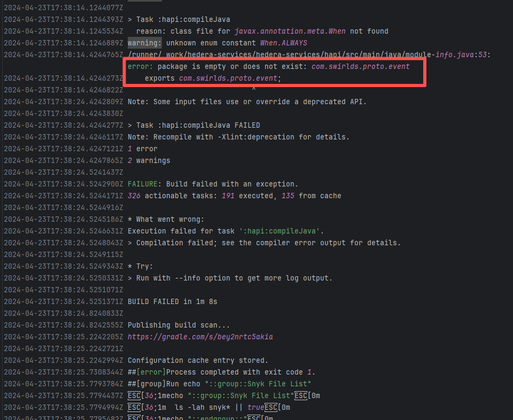Click the '##[group]Run echo' Snyk line
The height and width of the screenshot is (420, 513).
pyautogui.click(x=219, y=384)
